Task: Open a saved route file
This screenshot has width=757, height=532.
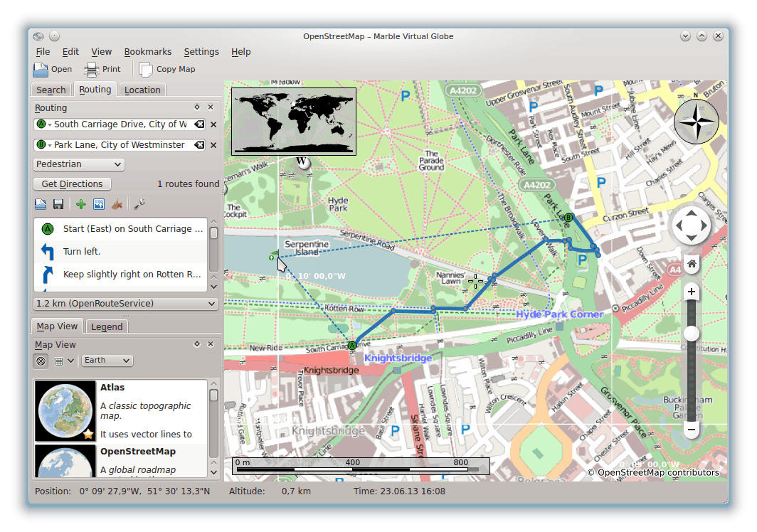Action: point(41,204)
